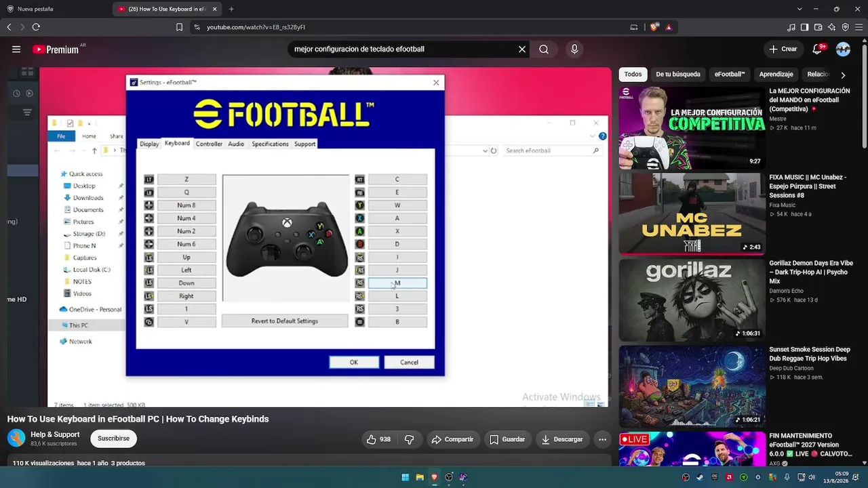Open the Leo AI sparkle icon
This screenshot has height=488, width=868.
832,27
